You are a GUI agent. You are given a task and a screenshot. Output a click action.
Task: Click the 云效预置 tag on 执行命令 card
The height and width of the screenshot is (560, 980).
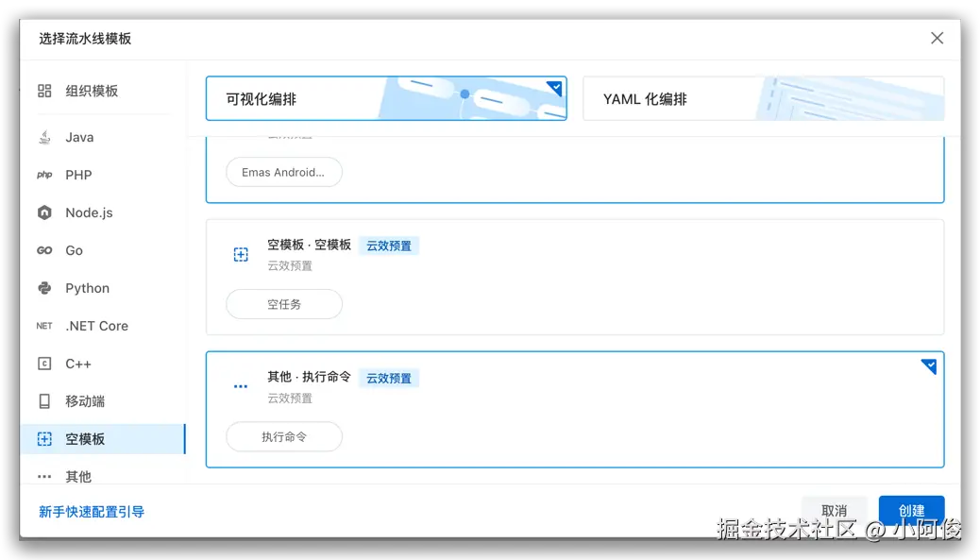point(389,378)
